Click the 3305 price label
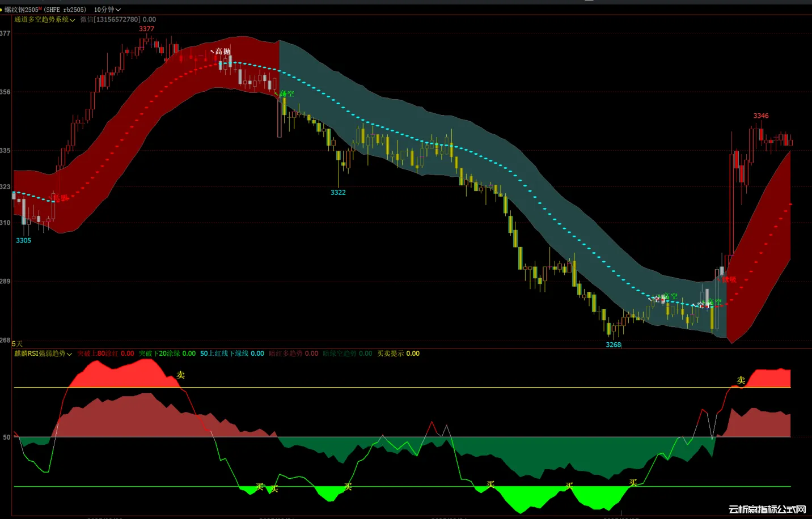 click(x=23, y=241)
